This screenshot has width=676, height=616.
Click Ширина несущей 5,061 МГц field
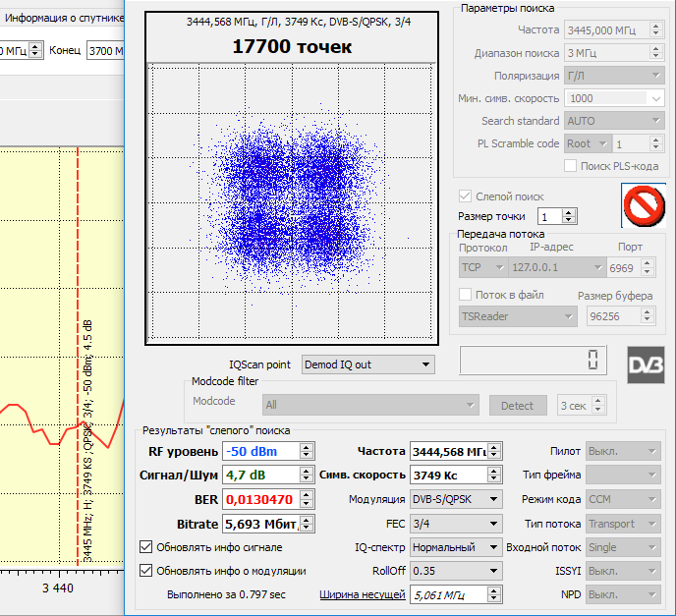click(x=449, y=595)
